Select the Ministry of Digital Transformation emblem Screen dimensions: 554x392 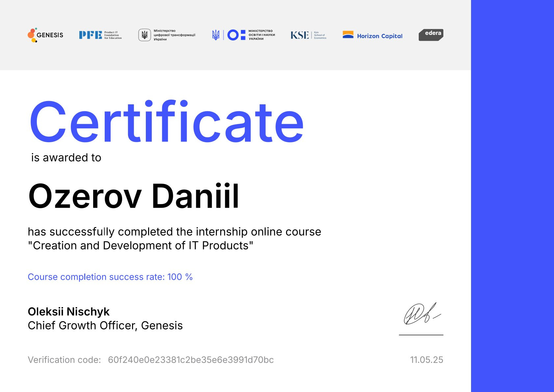pyautogui.click(x=145, y=35)
